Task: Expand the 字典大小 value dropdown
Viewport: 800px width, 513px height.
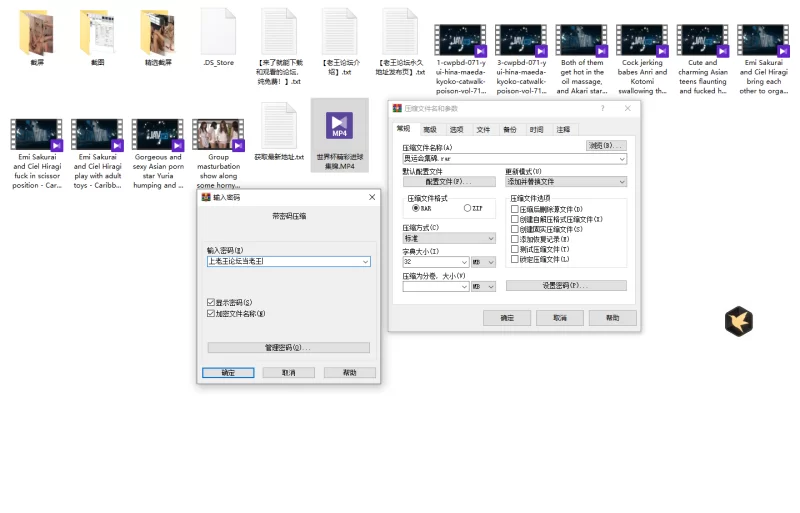Action: (x=464, y=262)
